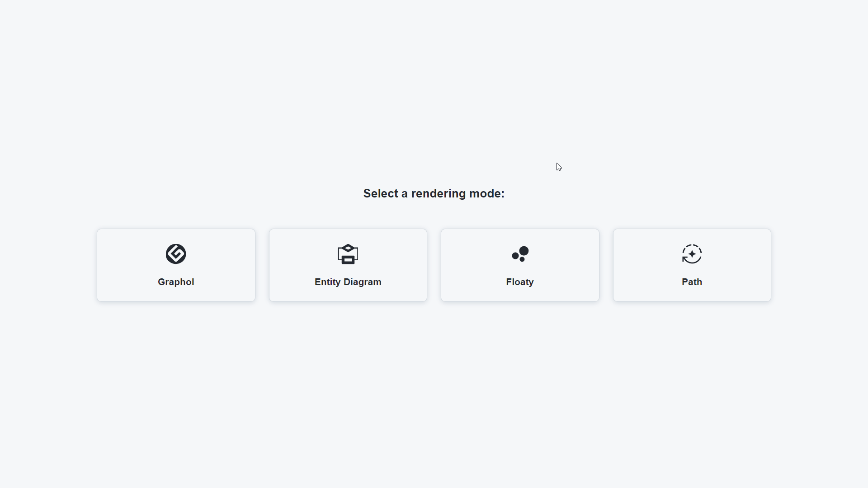Image resolution: width=868 pixels, height=488 pixels.
Task: Open the ontology in Graphol mode
Action: tap(176, 265)
